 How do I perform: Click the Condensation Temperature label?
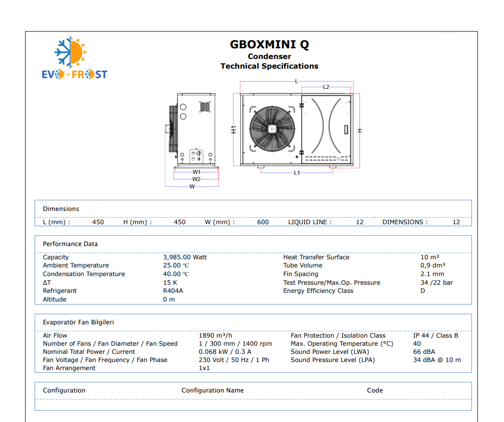pos(84,274)
